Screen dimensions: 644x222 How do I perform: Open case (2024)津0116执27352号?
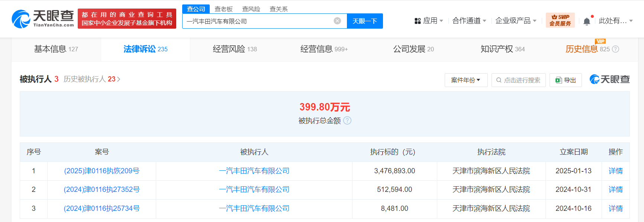point(102,190)
